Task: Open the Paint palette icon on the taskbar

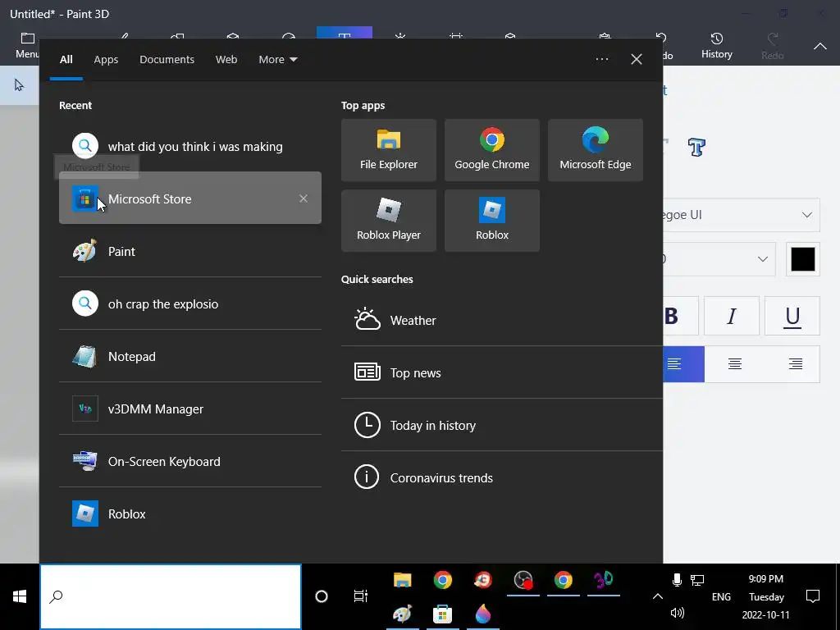Action: tap(402, 614)
